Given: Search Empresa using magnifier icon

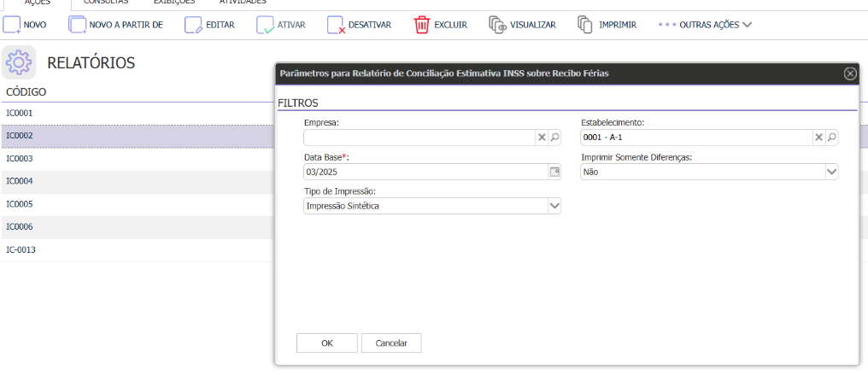Looking at the screenshot, I should coord(554,137).
